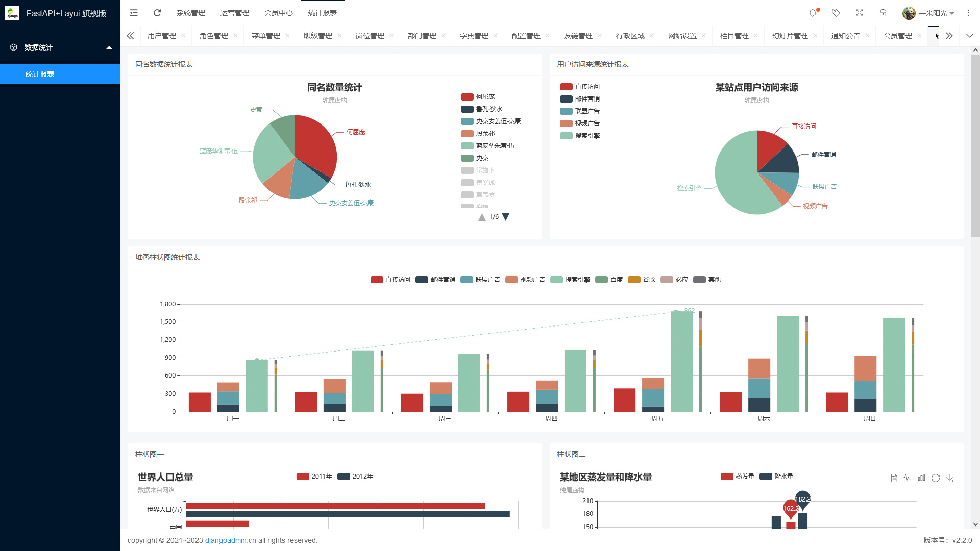
Task: Click the tag icon in the top bar
Action: tap(836, 13)
